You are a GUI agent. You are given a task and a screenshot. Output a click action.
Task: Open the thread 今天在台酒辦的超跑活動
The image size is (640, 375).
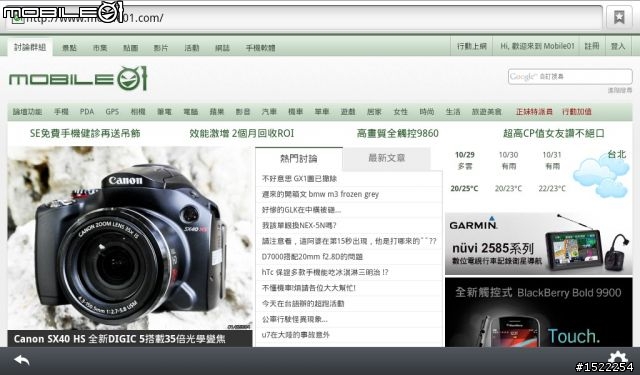303,304
